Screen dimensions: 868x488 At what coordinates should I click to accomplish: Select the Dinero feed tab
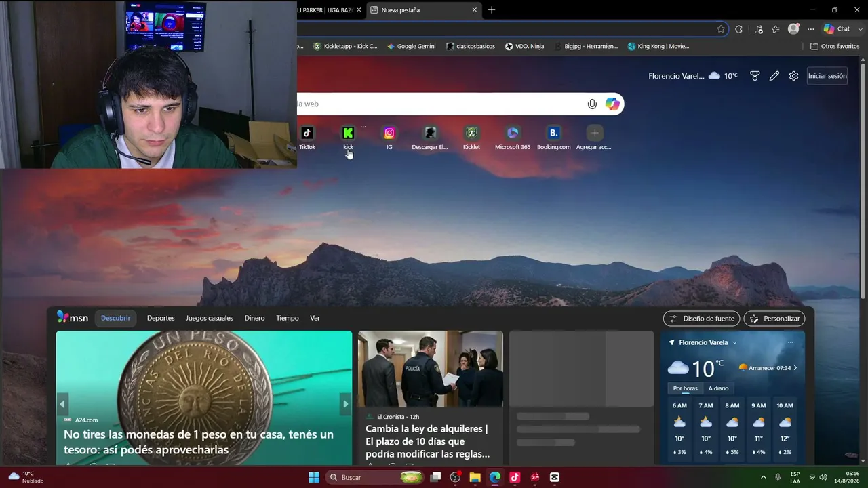[255, 318]
